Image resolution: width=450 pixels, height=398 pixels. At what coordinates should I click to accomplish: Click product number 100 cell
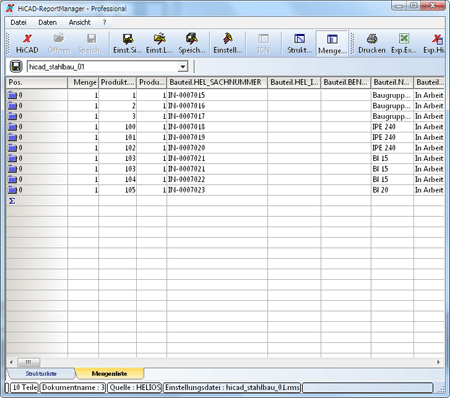pos(118,127)
